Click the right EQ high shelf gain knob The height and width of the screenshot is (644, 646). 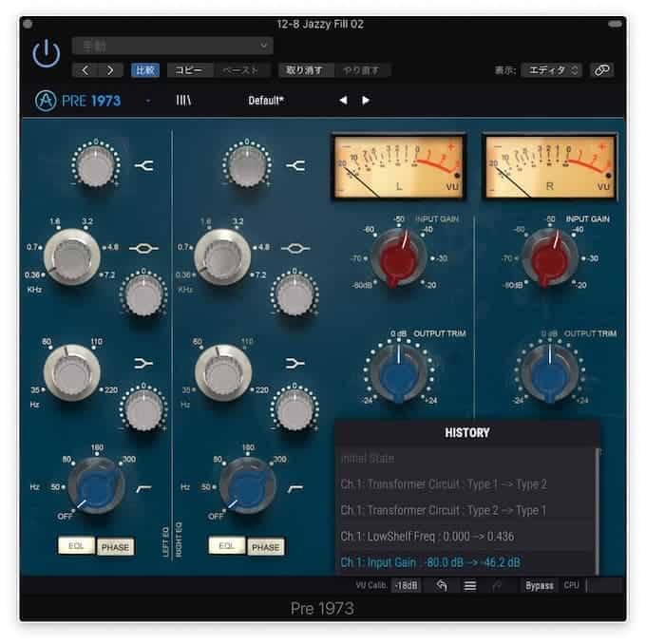(x=246, y=165)
